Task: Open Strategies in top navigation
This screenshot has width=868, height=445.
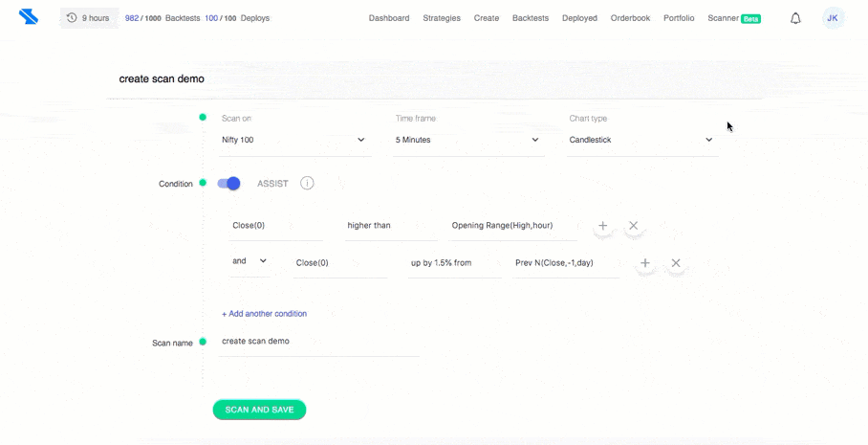Action: click(x=442, y=18)
